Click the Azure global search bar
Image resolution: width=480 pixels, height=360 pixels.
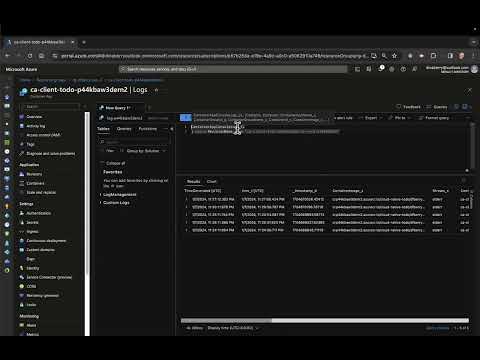(233, 69)
